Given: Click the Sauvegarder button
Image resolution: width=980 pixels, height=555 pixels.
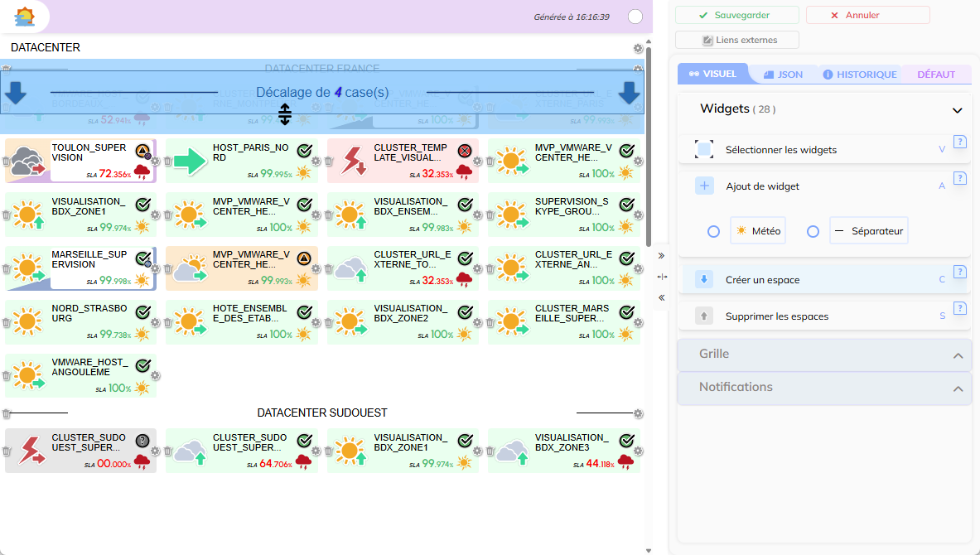Looking at the screenshot, I should pyautogui.click(x=736, y=15).
